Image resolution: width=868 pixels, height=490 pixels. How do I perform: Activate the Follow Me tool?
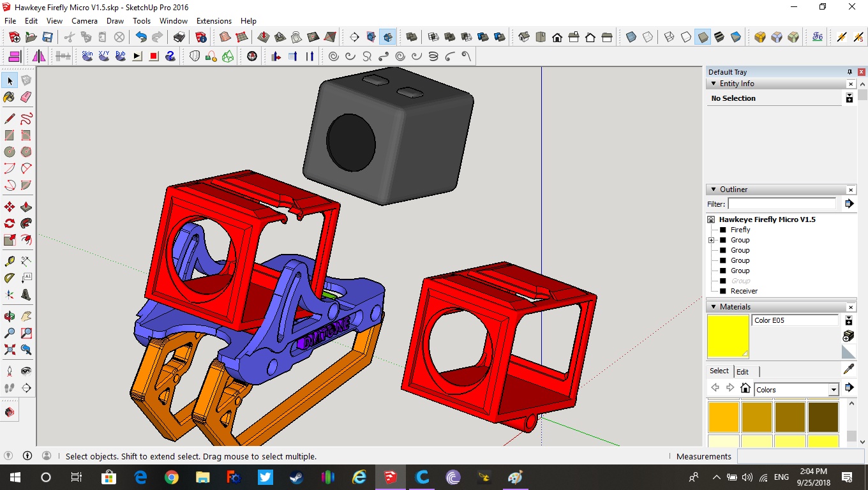click(x=26, y=223)
